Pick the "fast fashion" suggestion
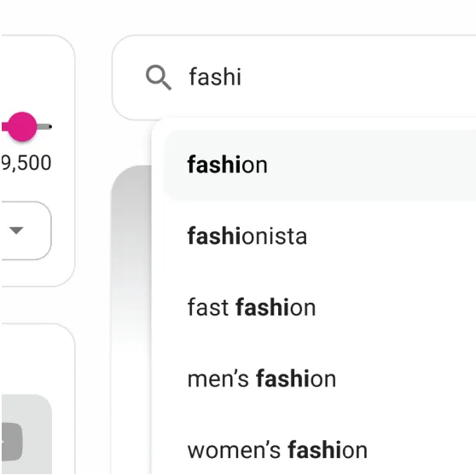 pos(252,307)
